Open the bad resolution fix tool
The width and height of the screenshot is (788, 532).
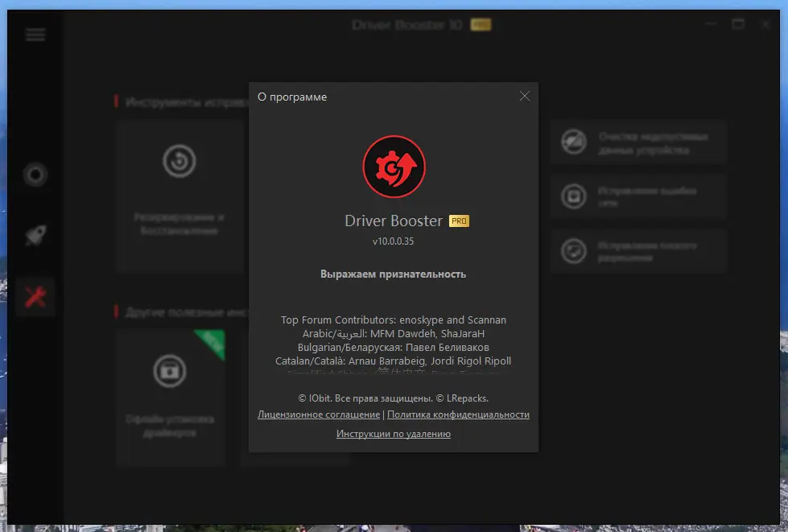point(638,250)
